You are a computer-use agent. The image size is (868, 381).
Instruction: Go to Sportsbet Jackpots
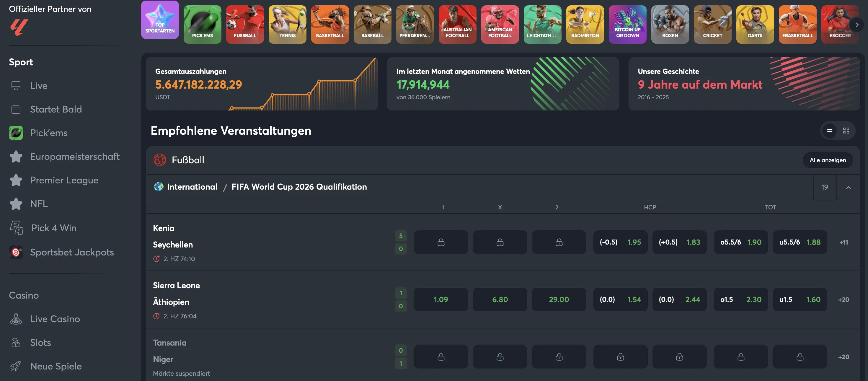(71, 252)
